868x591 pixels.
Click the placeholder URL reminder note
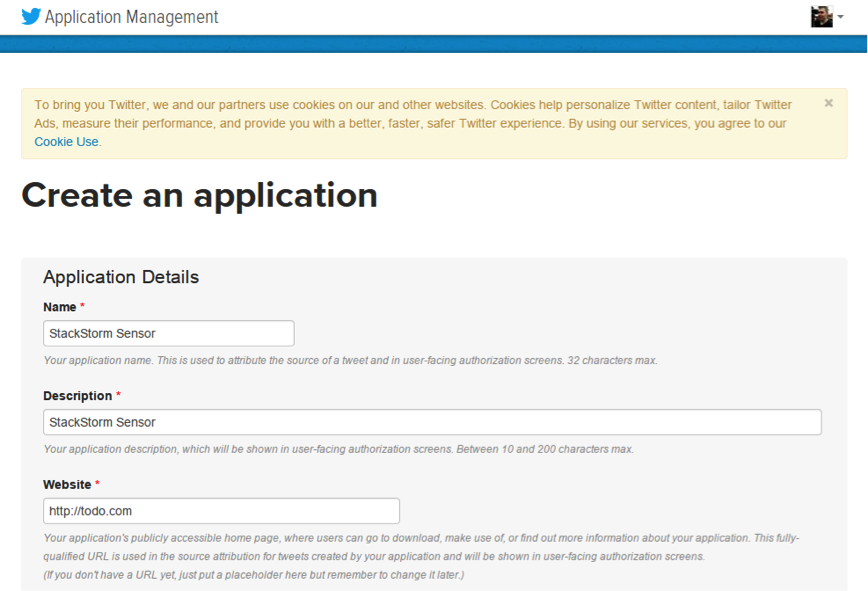254,575
